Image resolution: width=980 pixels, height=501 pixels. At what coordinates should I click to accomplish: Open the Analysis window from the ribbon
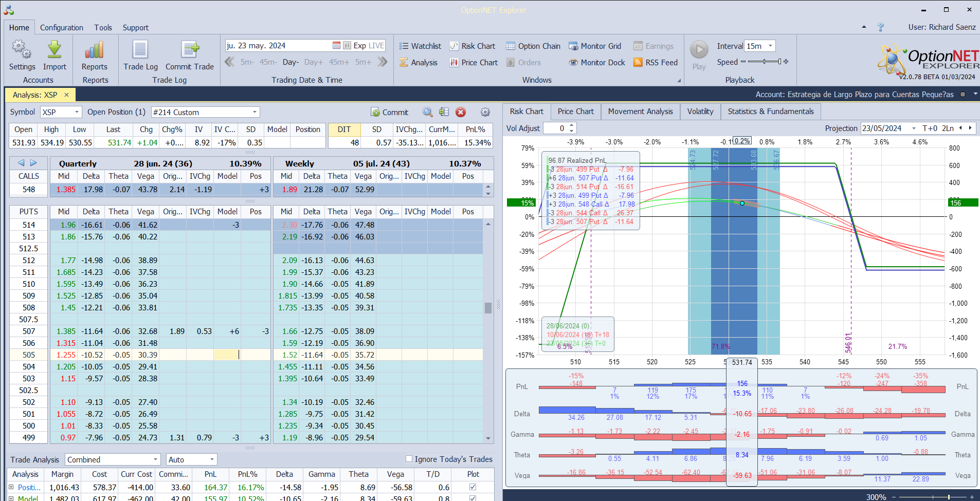[x=419, y=63]
